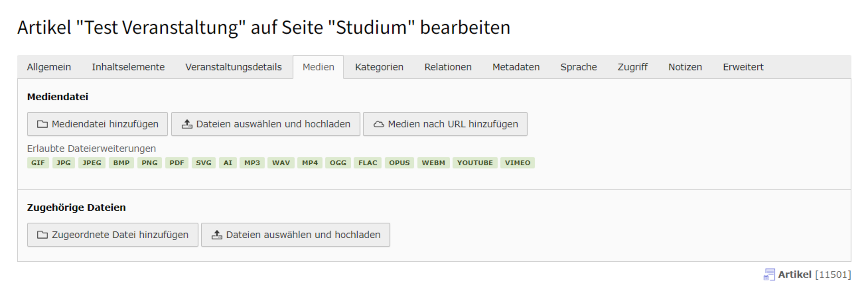The width and height of the screenshot is (868, 305).
Task: Open the Sprache tab
Action: pyautogui.click(x=578, y=67)
